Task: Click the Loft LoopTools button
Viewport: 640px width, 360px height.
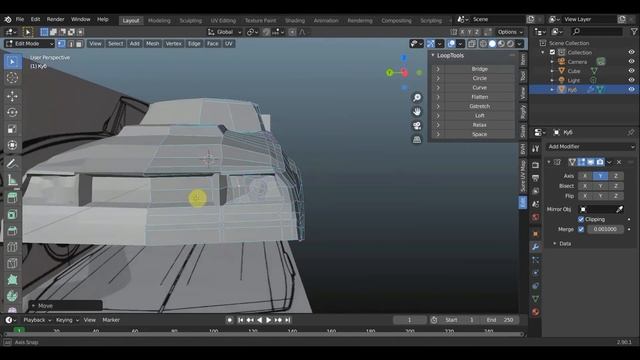Action: 479,116
